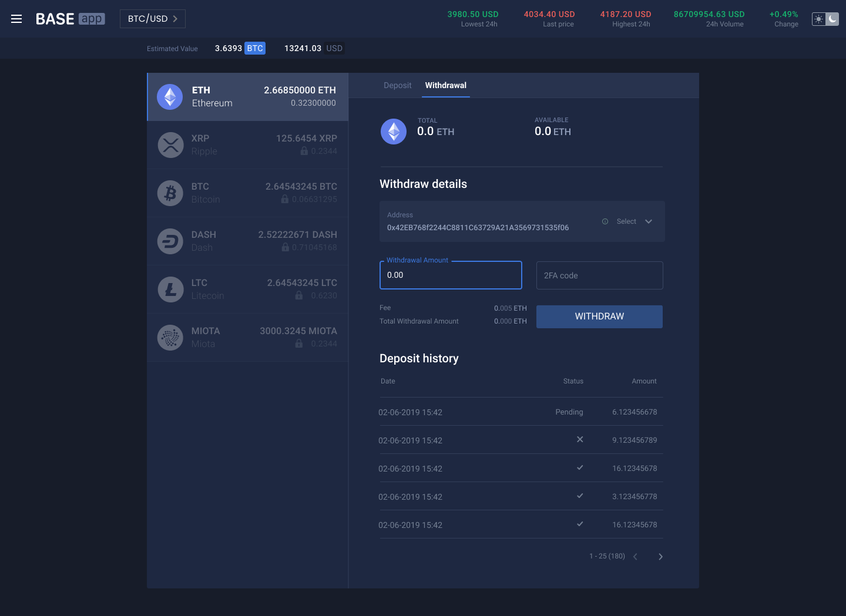Click the XRP Ripple coin icon

[x=170, y=144]
